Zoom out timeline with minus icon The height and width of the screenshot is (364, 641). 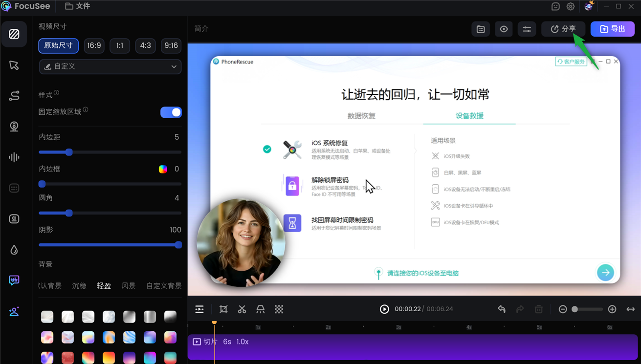563,309
